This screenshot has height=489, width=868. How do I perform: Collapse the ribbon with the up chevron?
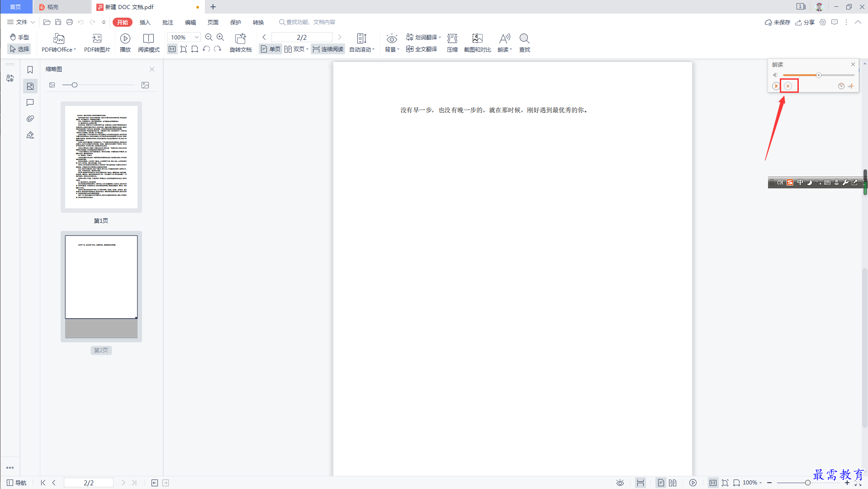pos(858,22)
